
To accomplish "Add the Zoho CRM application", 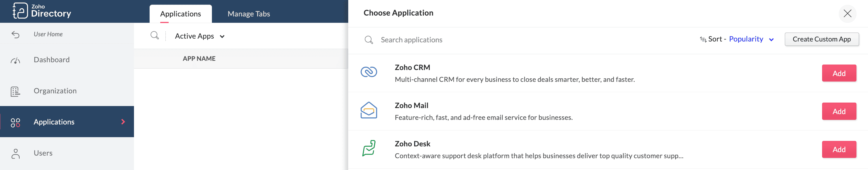I will pos(839,73).
